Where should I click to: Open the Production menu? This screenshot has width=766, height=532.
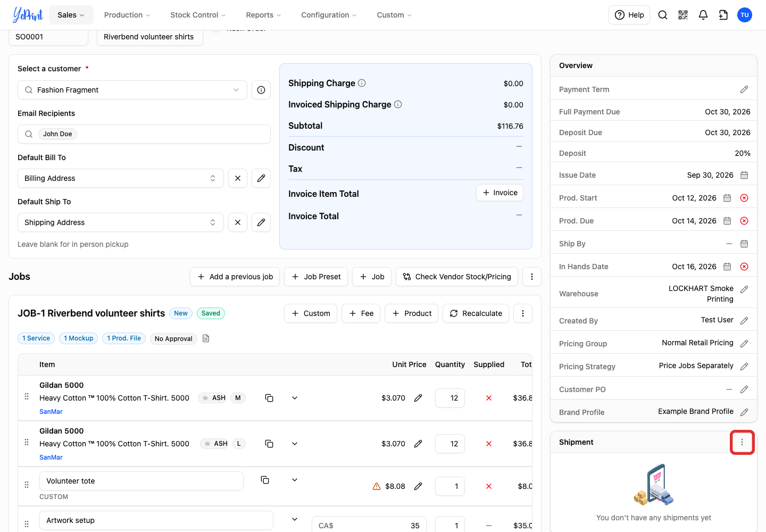click(x=127, y=15)
